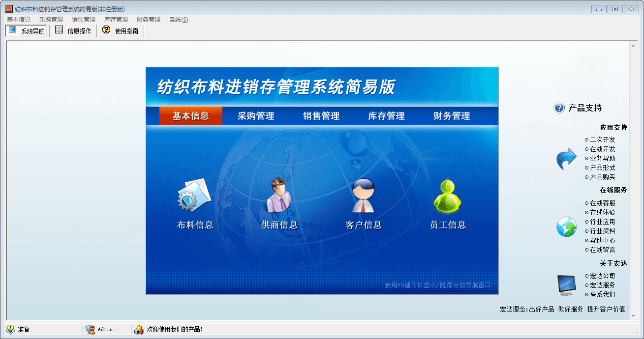The image size is (644, 339).
Task: Open the 基本信息 menu in menu bar
Action: click(19, 20)
